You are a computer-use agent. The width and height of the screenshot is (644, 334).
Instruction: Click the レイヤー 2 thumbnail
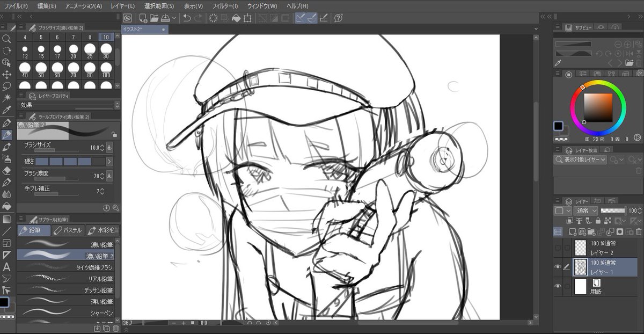point(580,248)
